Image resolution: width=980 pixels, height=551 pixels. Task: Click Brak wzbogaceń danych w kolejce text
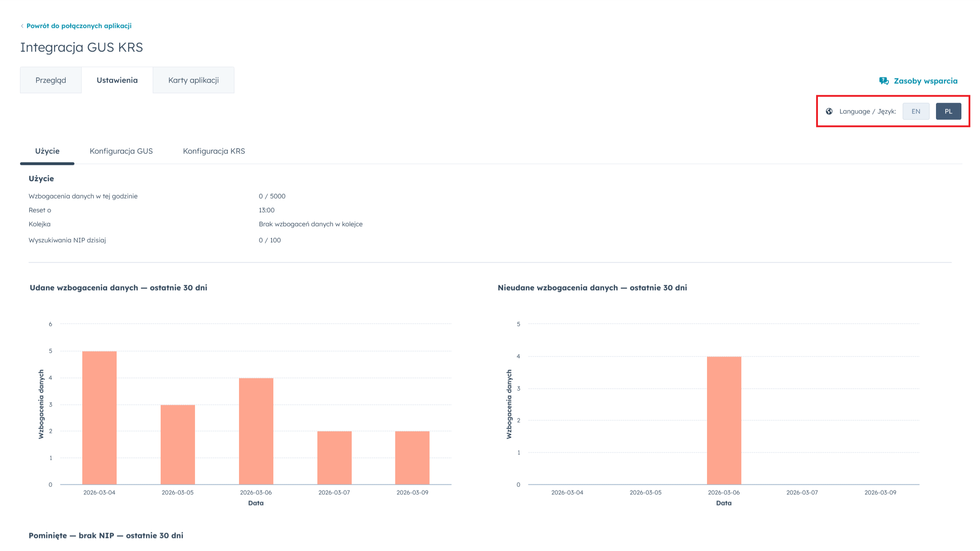[311, 224]
